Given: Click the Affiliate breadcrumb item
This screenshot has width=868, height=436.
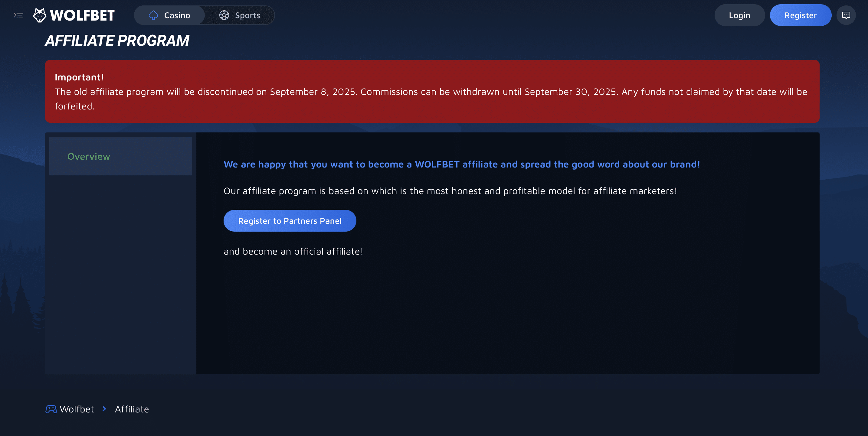Looking at the screenshot, I should pyautogui.click(x=132, y=409).
